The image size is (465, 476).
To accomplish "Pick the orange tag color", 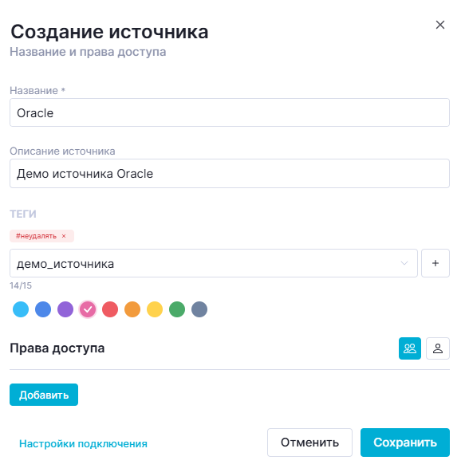I will pos(132,309).
